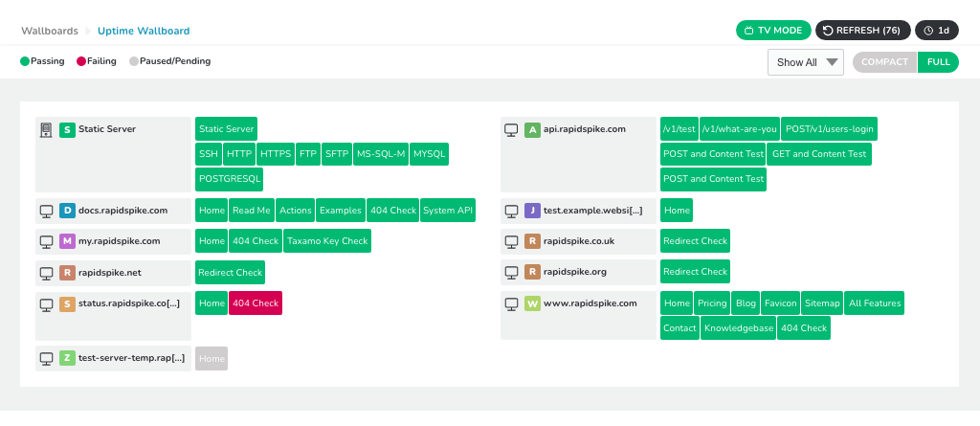Click the green A badge for api.rapidspike.com
This screenshot has height=426, width=980.
532,129
